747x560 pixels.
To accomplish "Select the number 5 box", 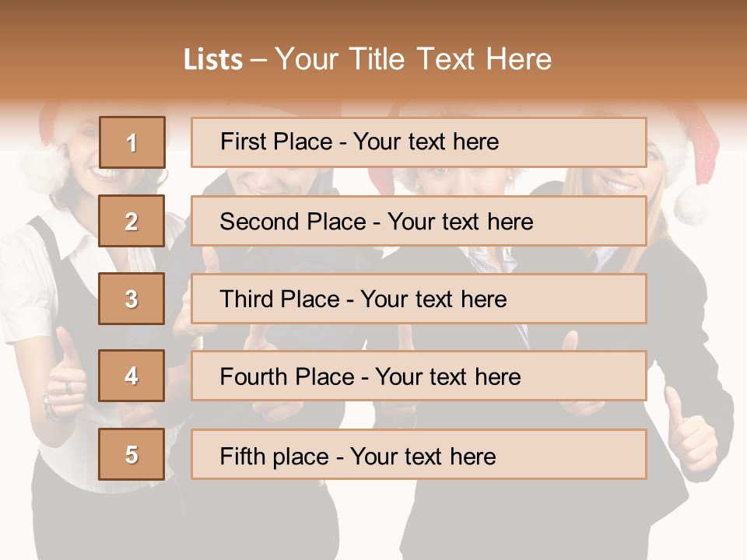I will (x=132, y=454).
